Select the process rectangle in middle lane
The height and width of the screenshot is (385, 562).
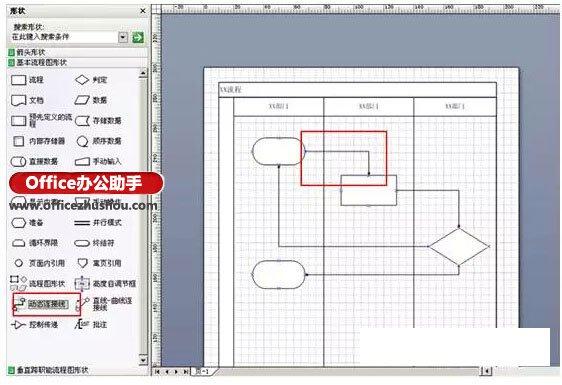click(x=368, y=190)
